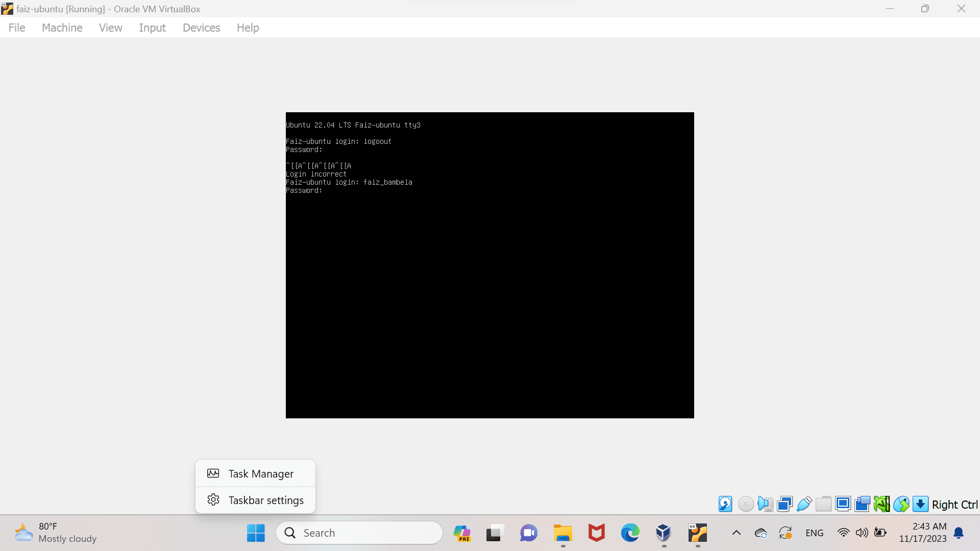Open the Devices menu
Viewport: 980px width, 551px height.
pos(202,28)
